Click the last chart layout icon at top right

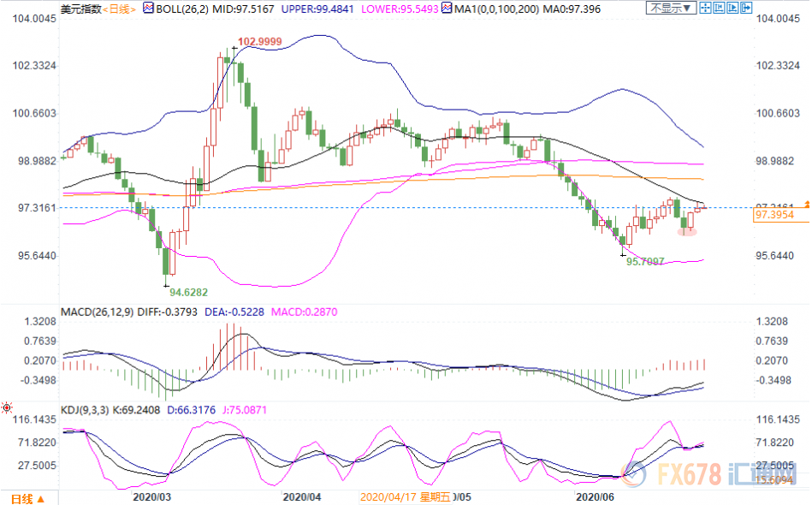pos(748,8)
